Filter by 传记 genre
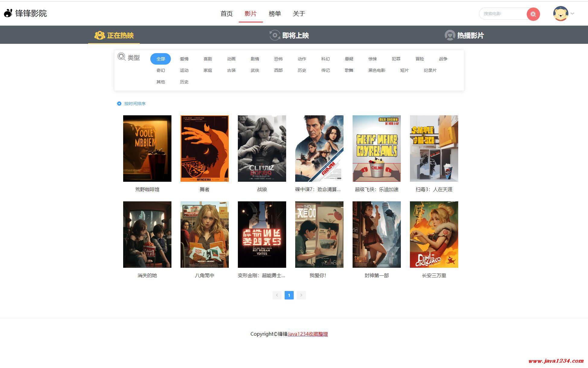588x368 pixels. (325, 70)
